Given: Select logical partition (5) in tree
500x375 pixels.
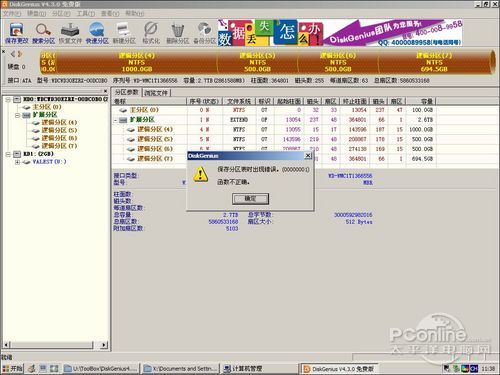Looking at the screenshot, I should 59,130.
